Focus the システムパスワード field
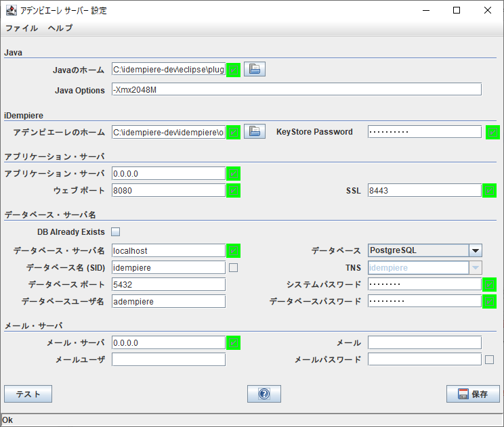The width and height of the screenshot is (504, 427). click(x=425, y=284)
